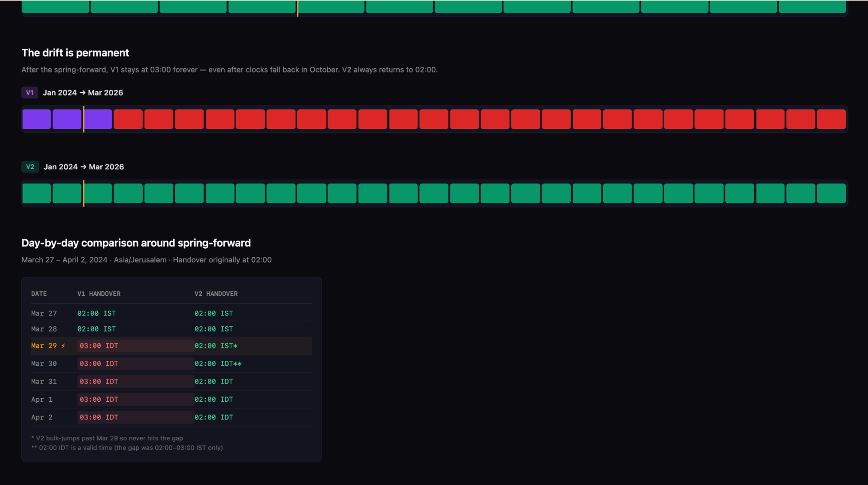Viewport: 868px width, 485px height.
Task: Click the purple V1 badge
Action: (30, 92)
